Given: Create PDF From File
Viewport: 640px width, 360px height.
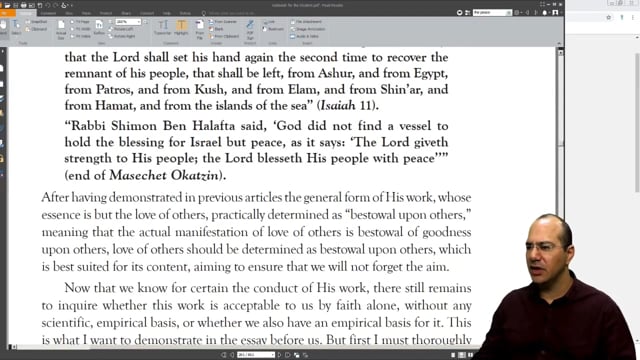Looking at the screenshot, I should [x=200, y=29].
